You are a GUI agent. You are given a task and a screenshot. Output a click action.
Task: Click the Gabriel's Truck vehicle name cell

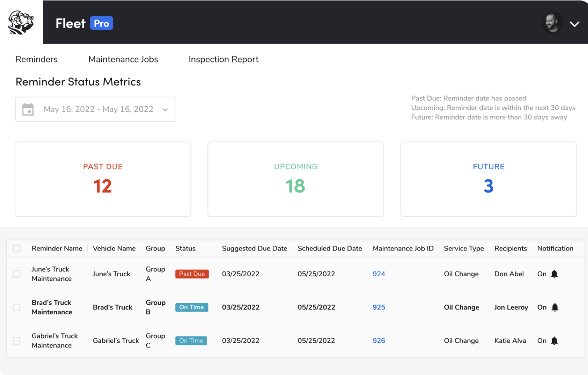116,341
